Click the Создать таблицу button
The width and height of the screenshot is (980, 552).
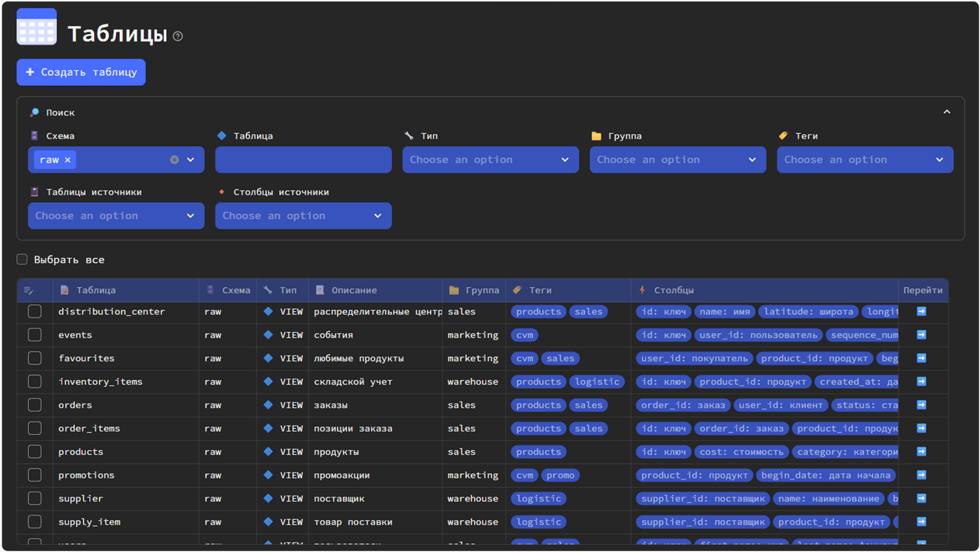pyautogui.click(x=81, y=72)
